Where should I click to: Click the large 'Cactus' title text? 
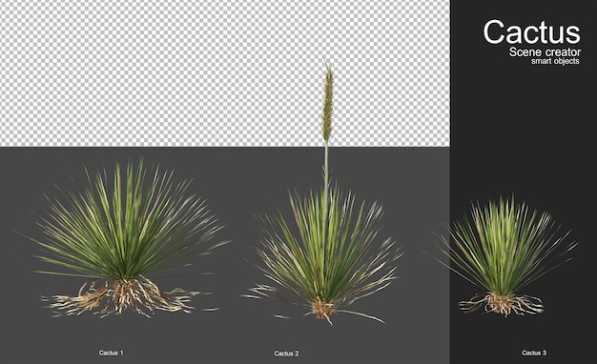tap(531, 32)
